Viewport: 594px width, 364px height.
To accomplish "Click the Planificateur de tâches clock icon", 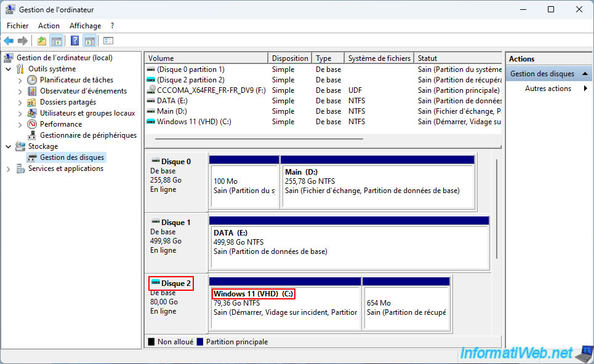I will tap(32, 80).
